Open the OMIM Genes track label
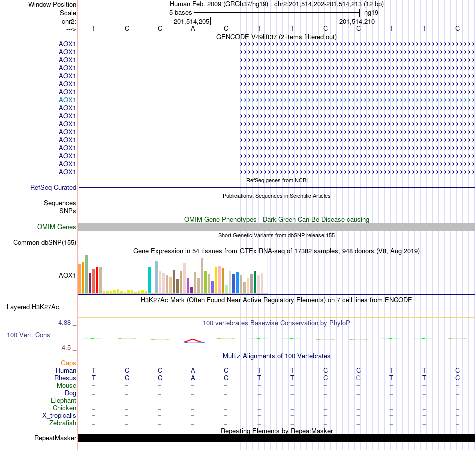Viewport: 476px width, 450px height. [57, 227]
